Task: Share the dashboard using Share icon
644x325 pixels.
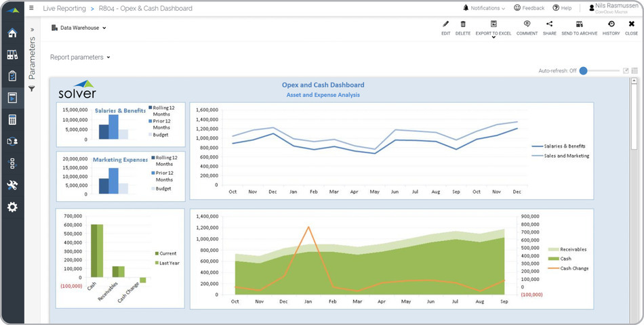Action: 549,24
